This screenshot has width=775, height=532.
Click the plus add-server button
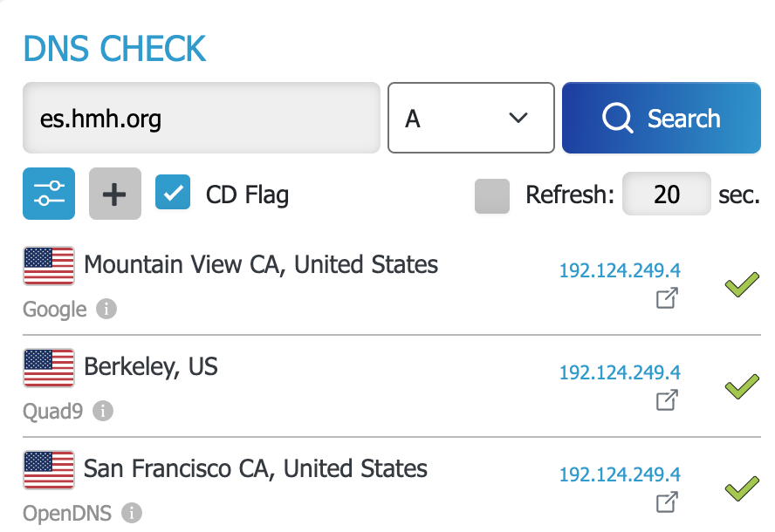click(114, 194)
